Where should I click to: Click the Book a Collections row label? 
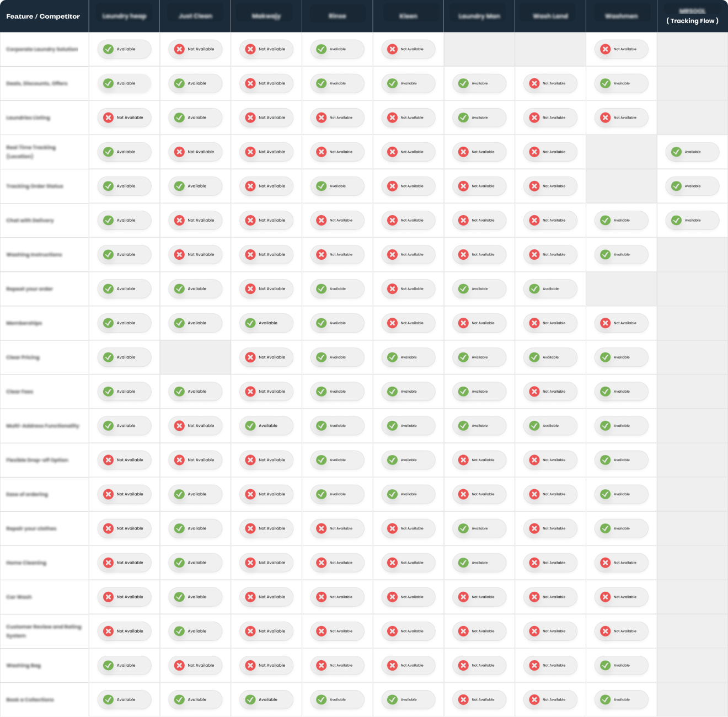point(30,699)
